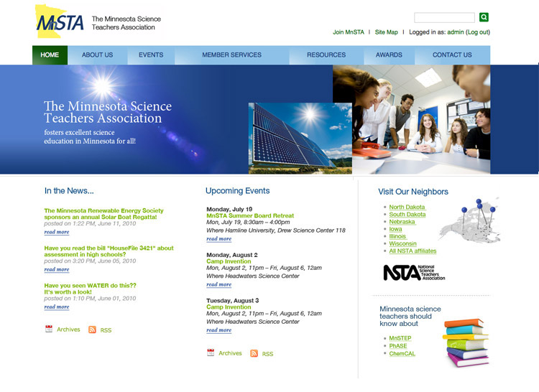This screenshot has width=539, height=392.
Task: Open the Events menu
Action: [151, 55]
